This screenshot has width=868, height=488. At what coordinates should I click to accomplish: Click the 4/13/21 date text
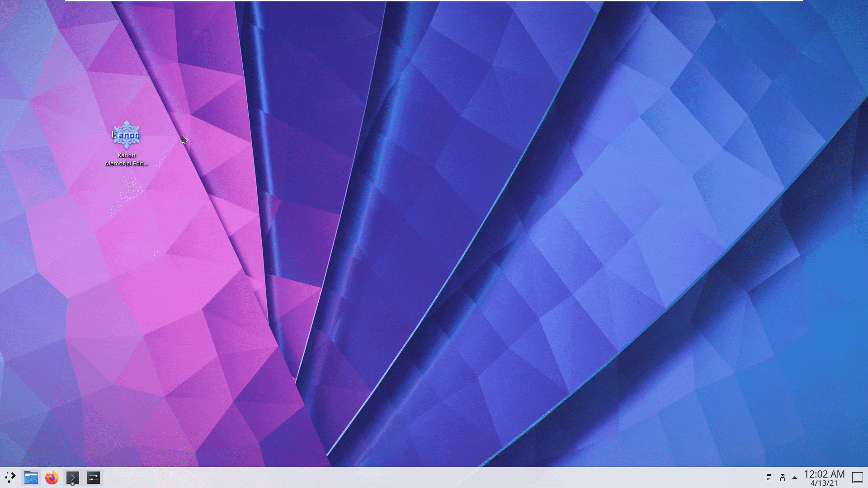(824, 483)
